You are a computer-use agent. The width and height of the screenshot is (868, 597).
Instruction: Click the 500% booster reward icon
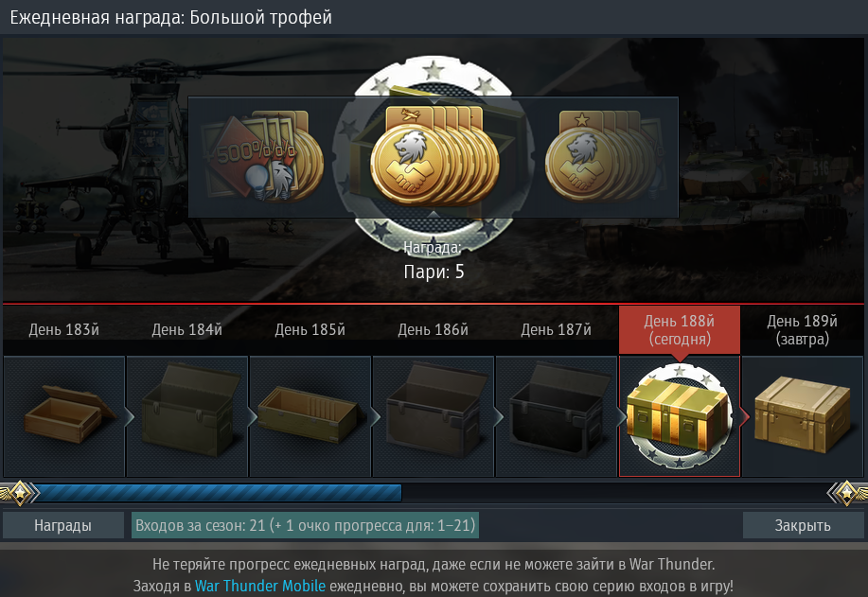click(264, 155)
